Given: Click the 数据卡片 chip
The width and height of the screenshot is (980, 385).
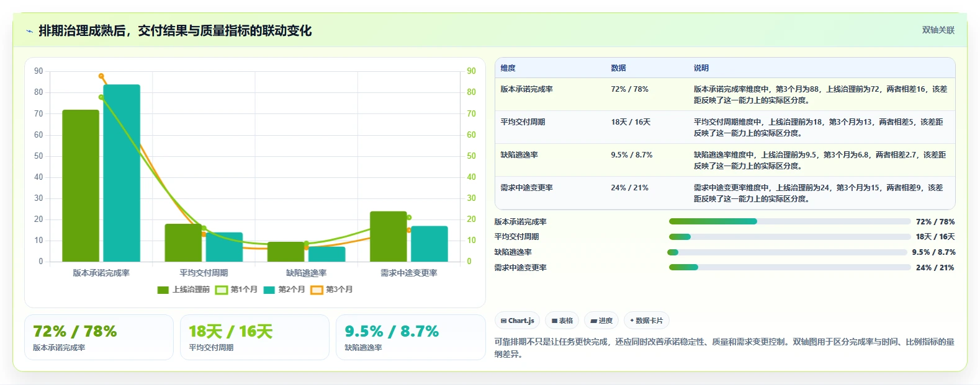Looking at the screenshot, I should 646,321.
